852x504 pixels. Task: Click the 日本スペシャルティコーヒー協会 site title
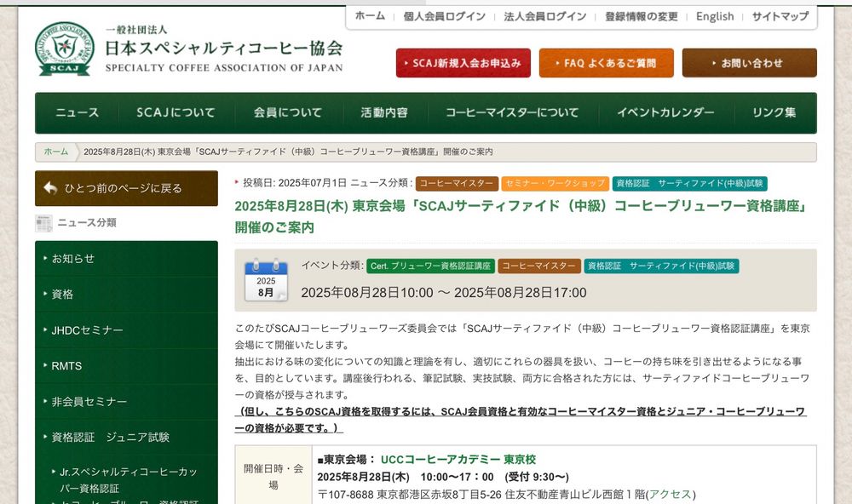(224, 49)
